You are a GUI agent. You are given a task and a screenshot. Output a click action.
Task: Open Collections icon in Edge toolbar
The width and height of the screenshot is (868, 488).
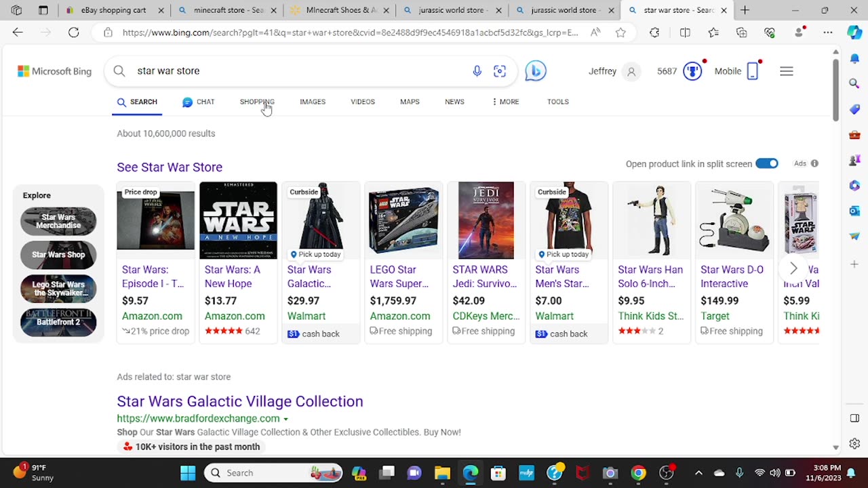(x=742, y=32)
